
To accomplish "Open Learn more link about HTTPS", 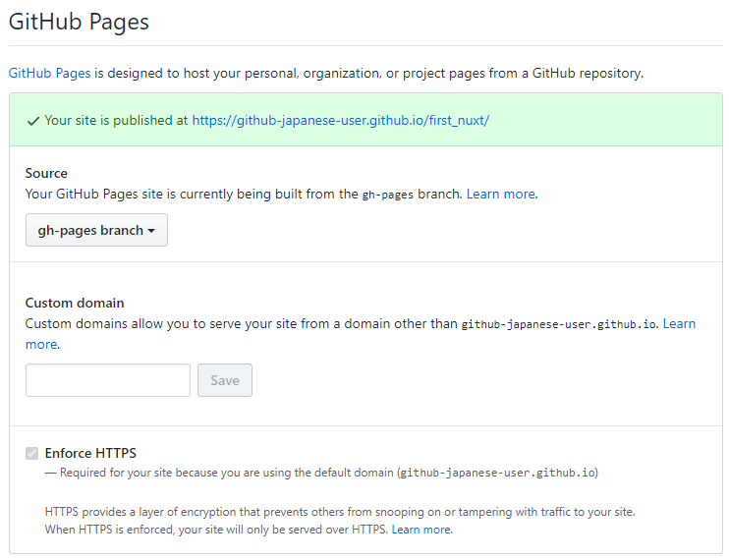I will tap(421, 530).
